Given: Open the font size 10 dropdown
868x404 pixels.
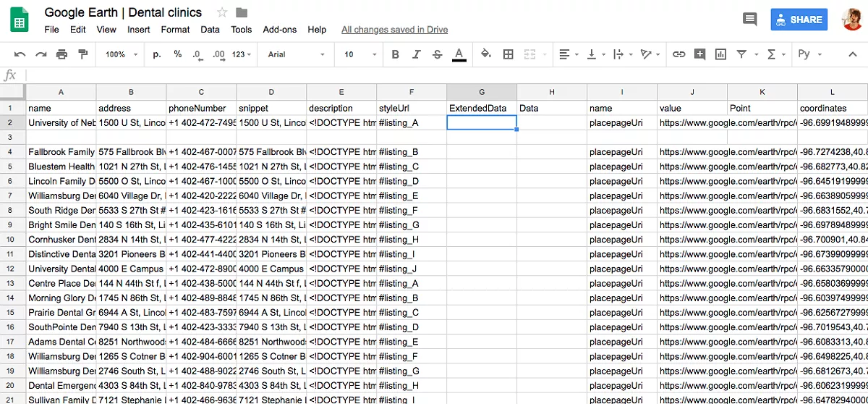Looking at the screenshot, I should pos(360,54).
